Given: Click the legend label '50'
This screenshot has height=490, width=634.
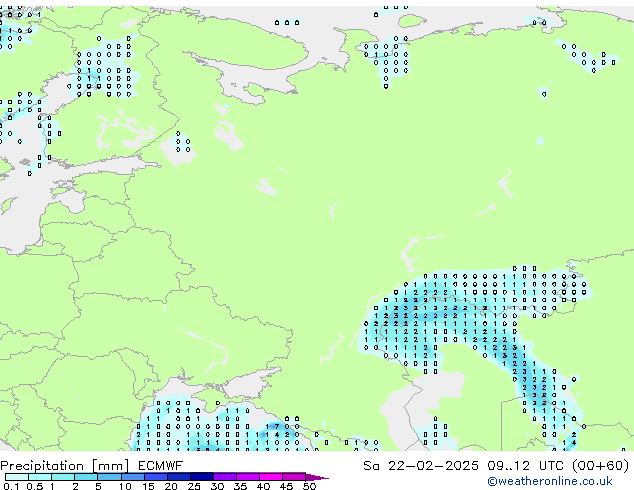Looking at the screenshot, I should (309, 486).
